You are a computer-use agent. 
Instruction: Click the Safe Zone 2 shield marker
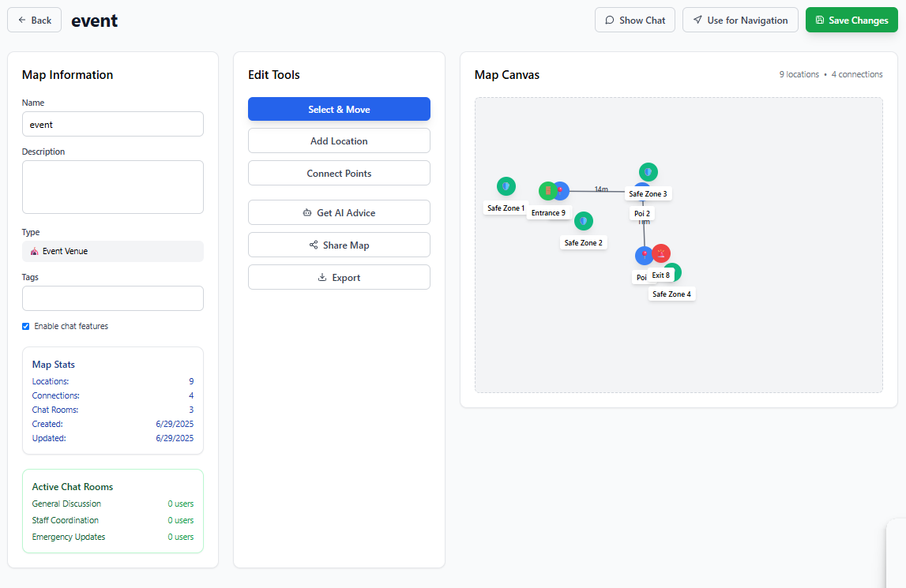(x=584, y=221)
